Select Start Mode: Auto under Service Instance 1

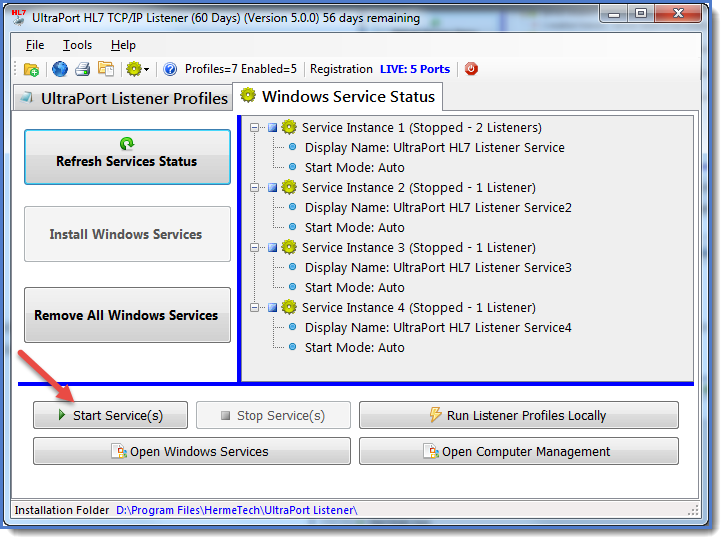[x=355, y=167]
